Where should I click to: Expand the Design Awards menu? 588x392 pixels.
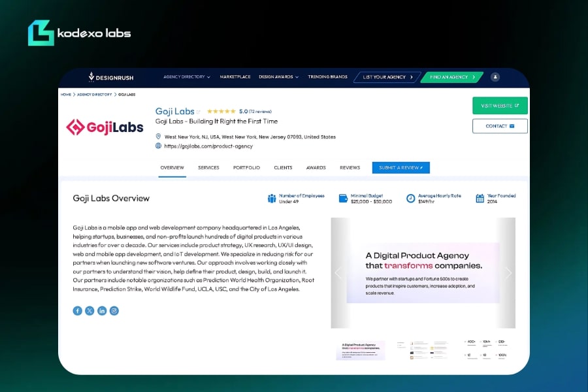[278, 77]
